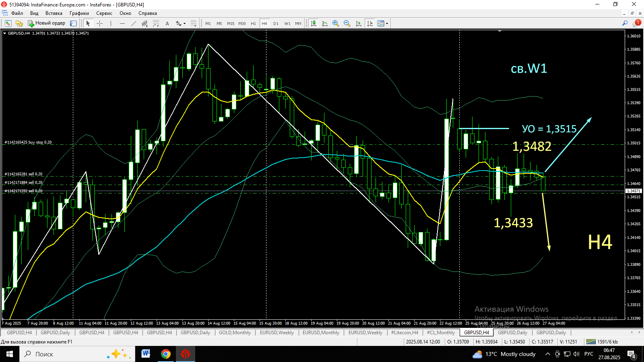This screenshot has width=644, height=362.
Task: Expand the arrows objects dropdown
Action: pyautogui.click(x=185, y=23)
